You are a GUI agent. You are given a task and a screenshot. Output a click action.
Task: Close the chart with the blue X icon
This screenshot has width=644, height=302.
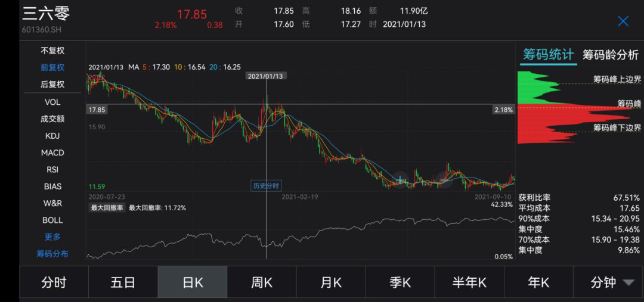tap(623, 21)
